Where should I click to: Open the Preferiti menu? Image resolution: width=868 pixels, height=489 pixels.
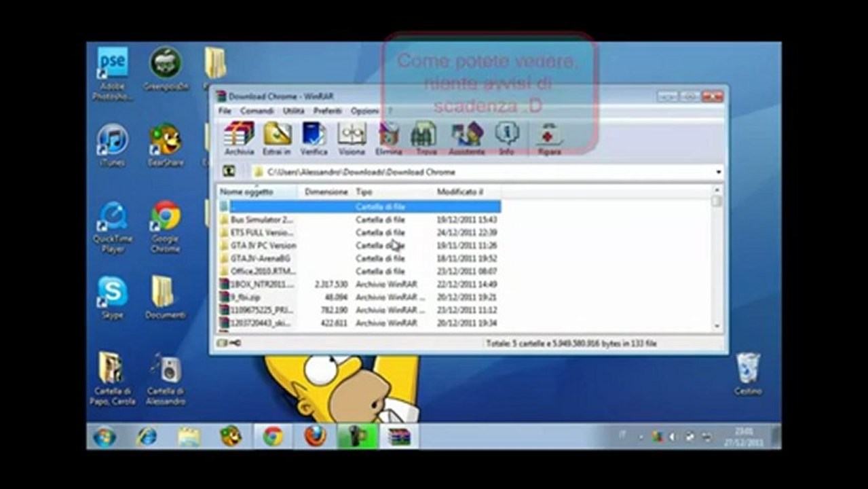328,111
